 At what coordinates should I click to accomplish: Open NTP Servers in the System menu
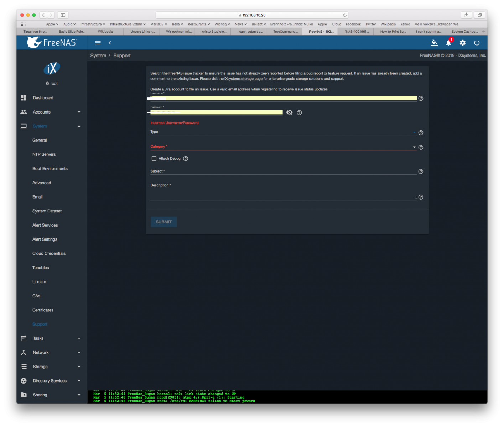[x=44, y=154]
